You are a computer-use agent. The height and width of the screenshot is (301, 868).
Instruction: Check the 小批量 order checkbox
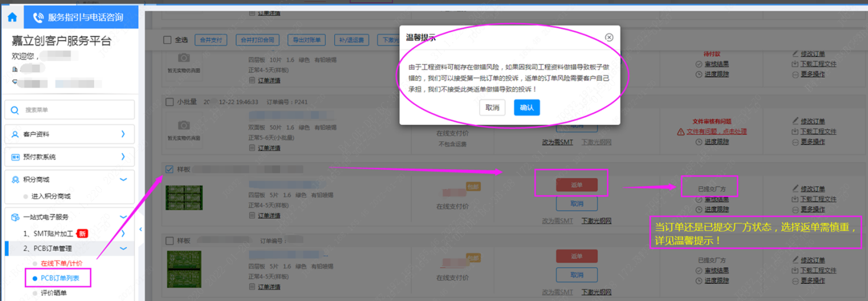(169, 102)
